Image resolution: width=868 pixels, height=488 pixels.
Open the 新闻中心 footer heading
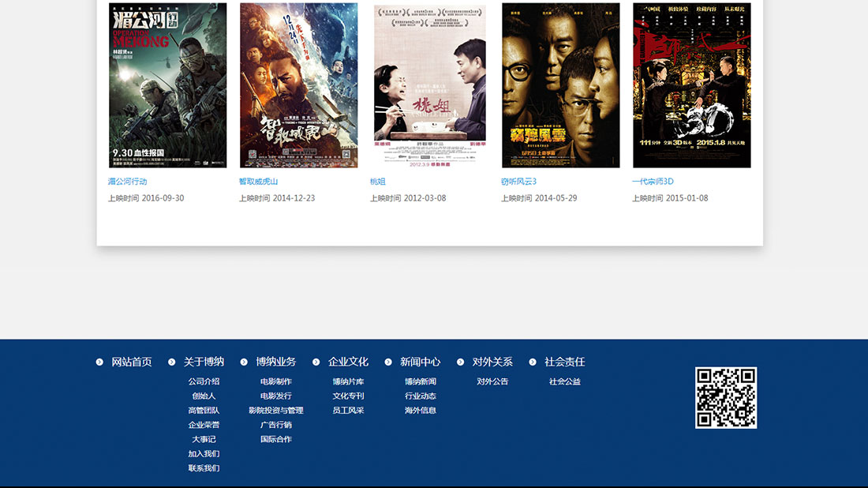point(420,362)
